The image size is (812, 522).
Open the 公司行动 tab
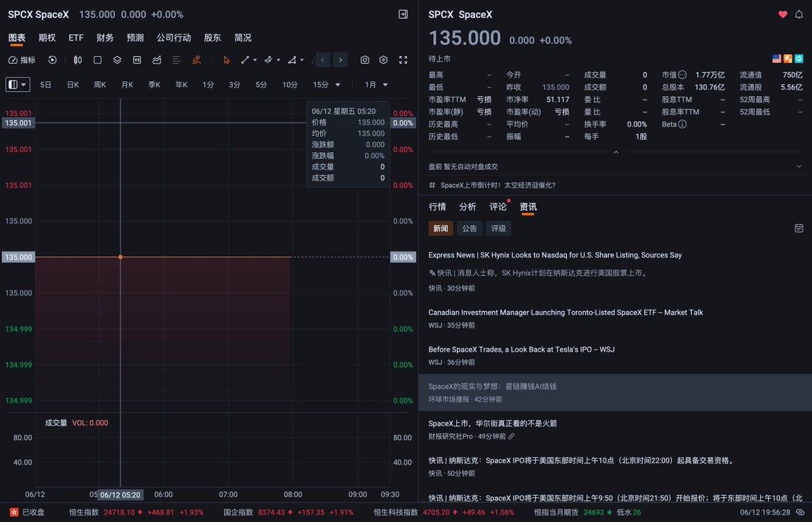click(x=174, y=38)
